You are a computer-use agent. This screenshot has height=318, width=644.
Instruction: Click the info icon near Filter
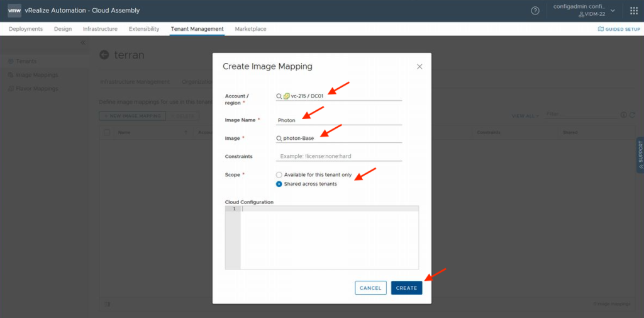[x=623, y=115]
